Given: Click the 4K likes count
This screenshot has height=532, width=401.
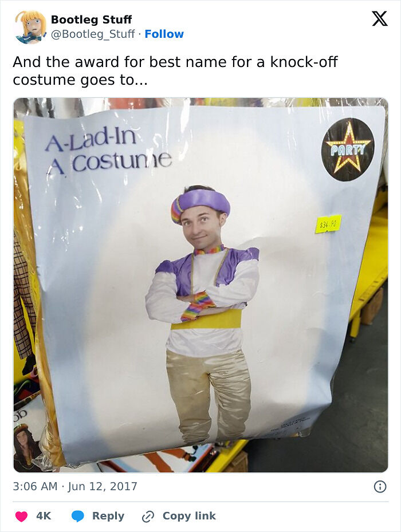Looking at the screenshot, I should point(44,516).
